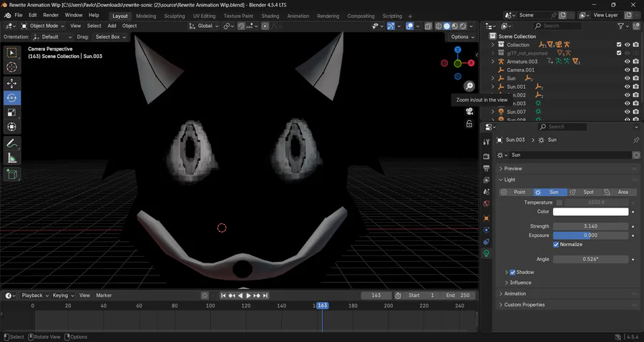
Task: Toggle camera view icon in viewport
Action: point(469,111)
